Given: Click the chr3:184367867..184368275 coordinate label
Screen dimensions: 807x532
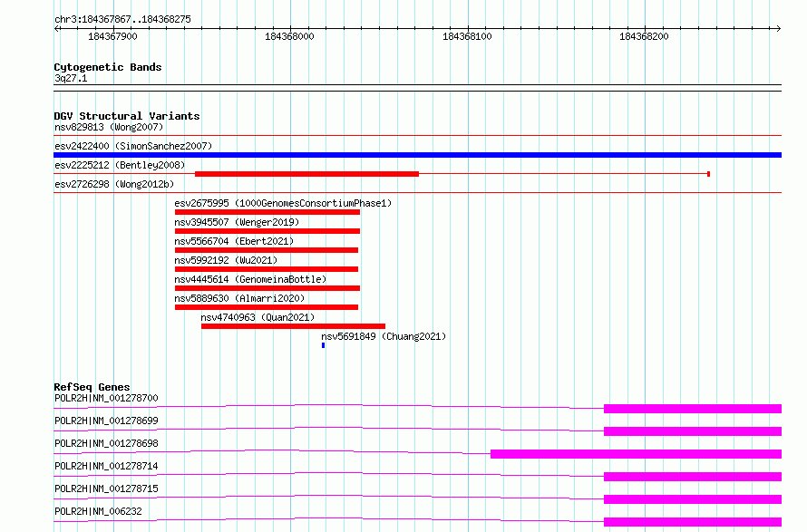Looking at the screenshot, I should coord(122,19).
